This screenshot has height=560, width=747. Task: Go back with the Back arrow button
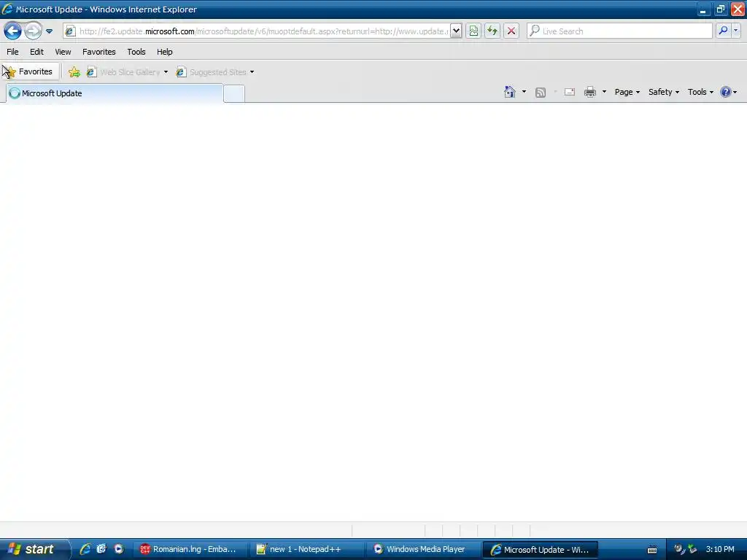pos(12,31)
